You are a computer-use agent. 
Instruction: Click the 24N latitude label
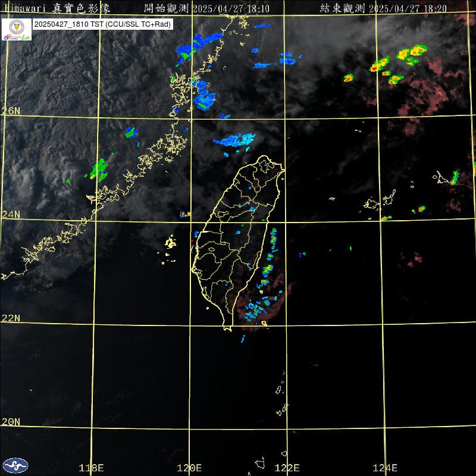coord(11,215)
